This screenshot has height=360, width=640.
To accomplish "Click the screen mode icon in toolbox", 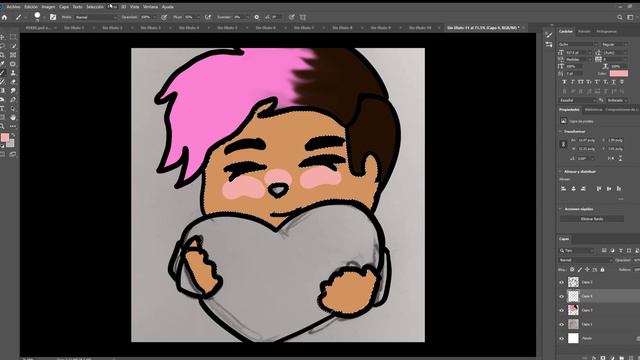I will point(13,154).
